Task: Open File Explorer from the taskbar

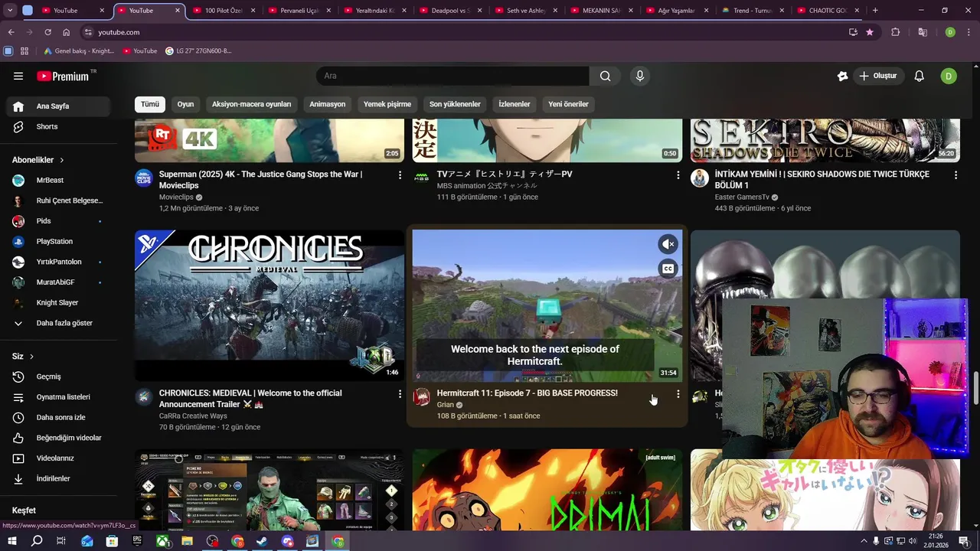Action: [x=187, y=541]
